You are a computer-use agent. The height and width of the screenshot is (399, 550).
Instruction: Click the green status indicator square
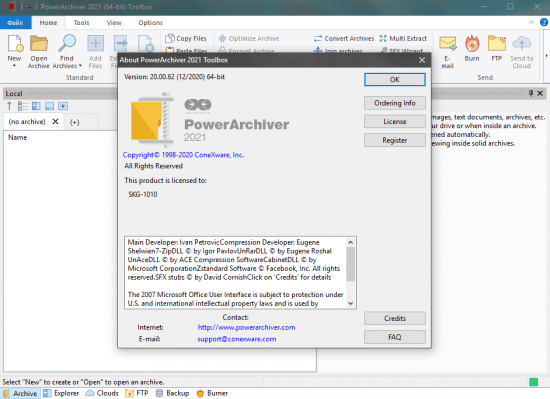pyautogui.click(x=534, y=382)
